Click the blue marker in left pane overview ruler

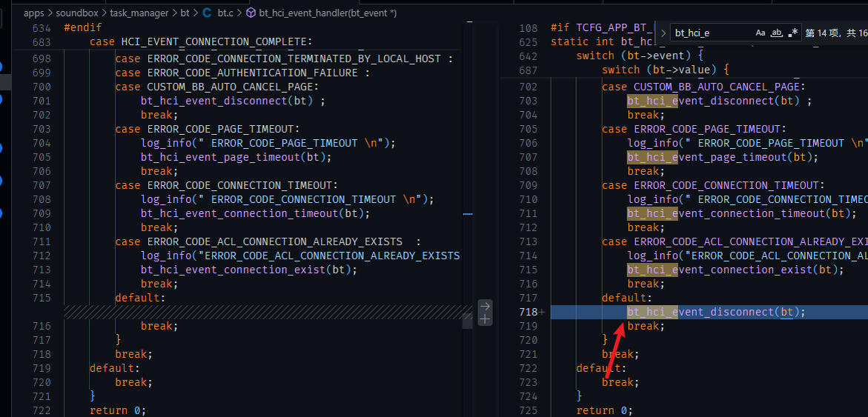[468, 213]
